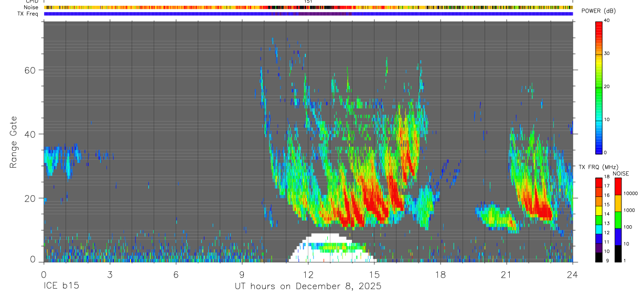This screenshot has width=644, height=297.
Task: Click the green segment of the NOISE scale
Action: [x=618, y=220]
